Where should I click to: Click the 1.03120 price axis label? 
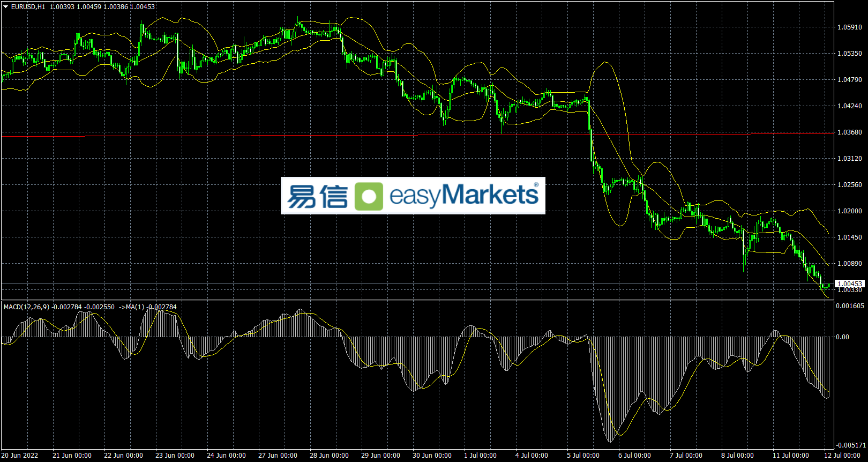click(x=850, y=159)
